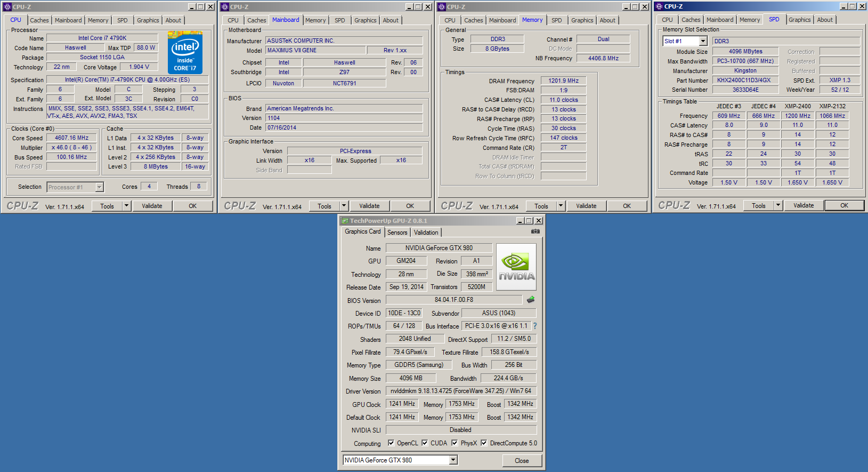Click the GPU-Z title bar app icon
This screenshot has width=868, height=472.
click(344, 221)
